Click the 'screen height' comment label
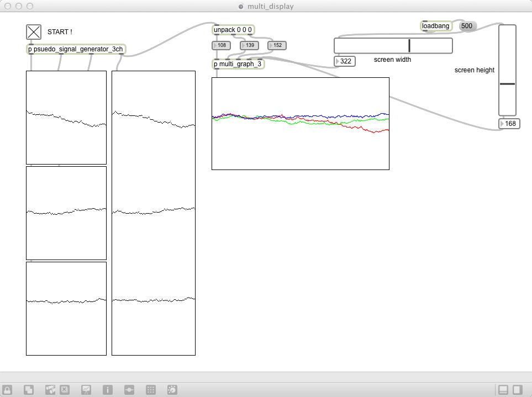The image size is (532, 397). 475,70
